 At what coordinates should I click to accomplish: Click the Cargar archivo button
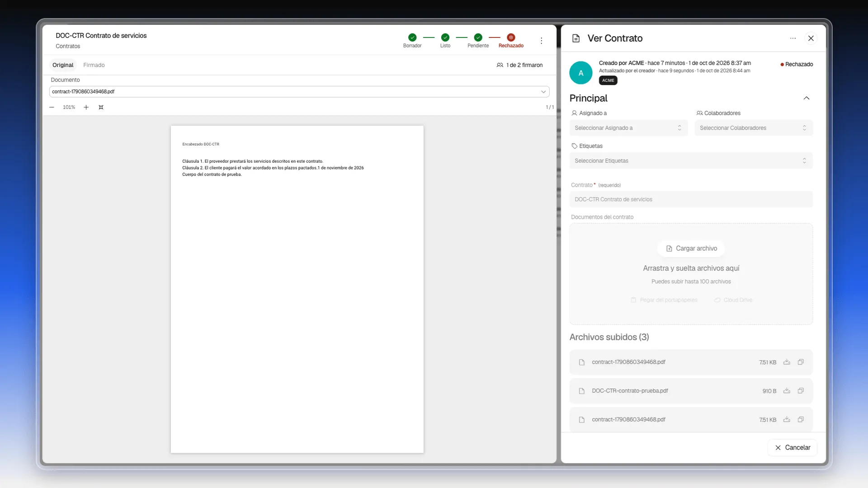pyautogui.click(x=691, y=249)
